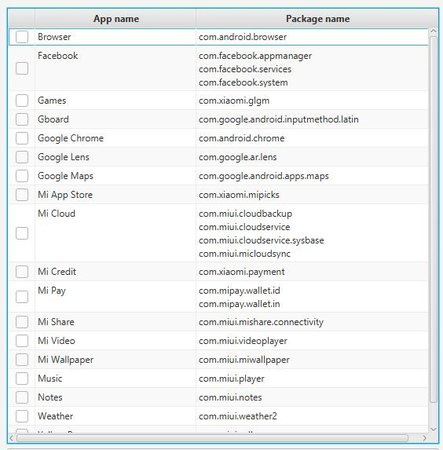Image resolution: width=443 pixels, height=450 pixels.
Task: Click the Notes app name
Action: [x=50, y=397]
